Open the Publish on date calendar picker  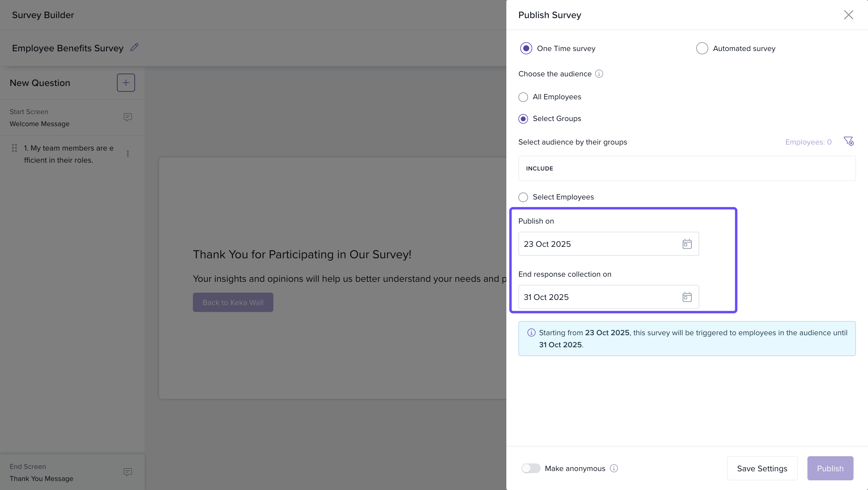click(687, 244)
